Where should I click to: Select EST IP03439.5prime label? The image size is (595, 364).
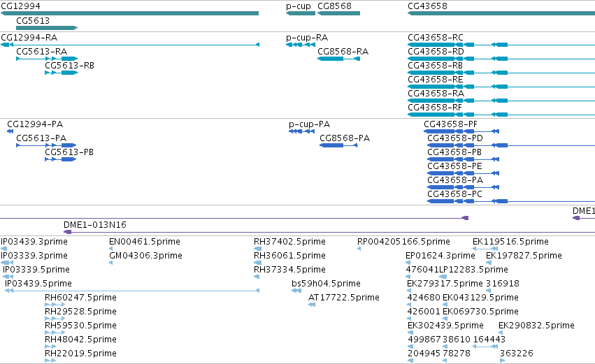click(x=38, y=284)
